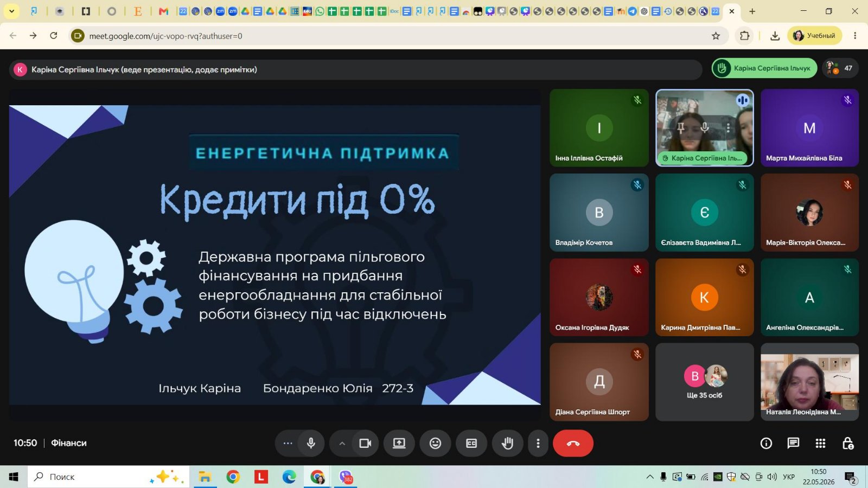868x488 pixels.
Task: Toggle closed captions button
Action: click(x=471, y=444)
